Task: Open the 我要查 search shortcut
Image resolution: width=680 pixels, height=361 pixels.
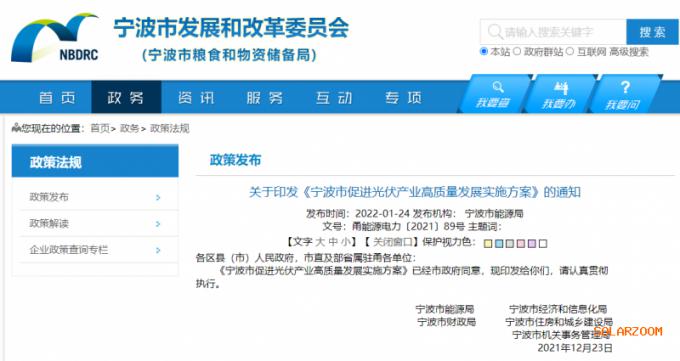Action: (495, 95)
